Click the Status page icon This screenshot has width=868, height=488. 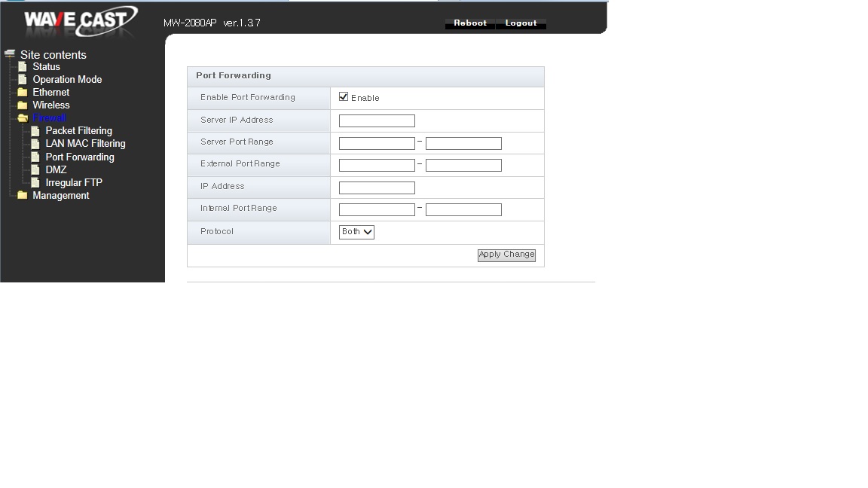point(23,66)
